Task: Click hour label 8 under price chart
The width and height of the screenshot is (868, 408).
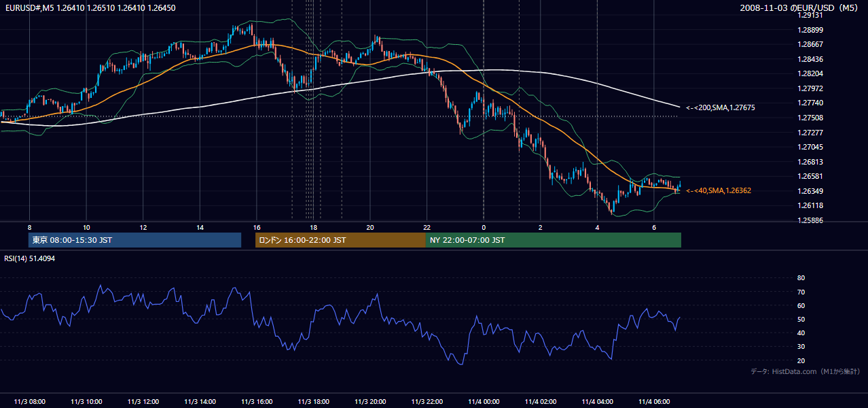Action: pos(29,226)
